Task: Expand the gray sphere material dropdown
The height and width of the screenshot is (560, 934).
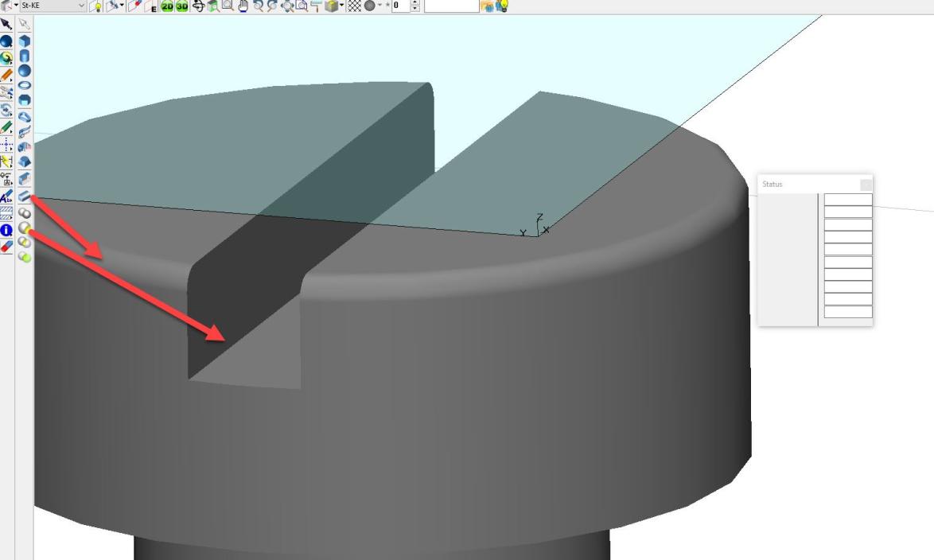Action: click(x=379, y=6)
